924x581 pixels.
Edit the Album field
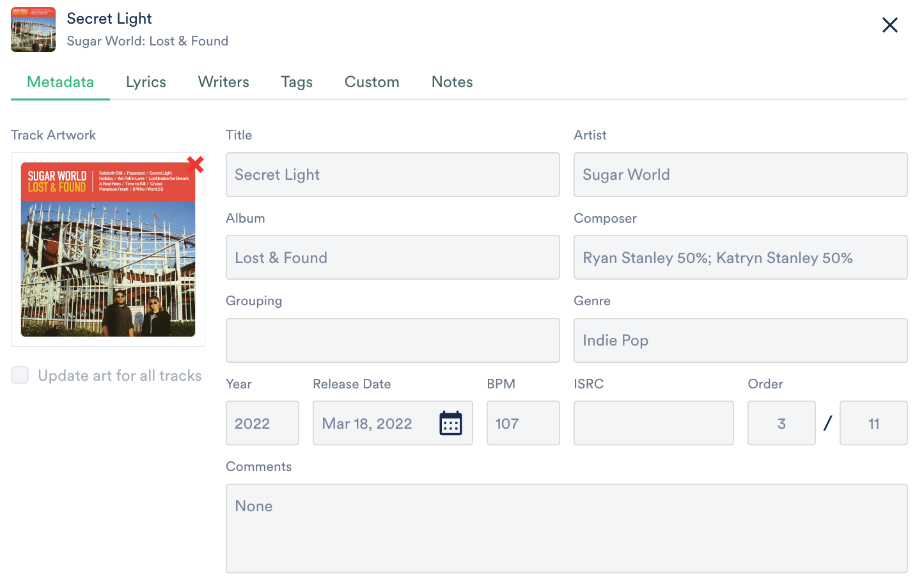pyautogui.click(x=393, y=257)
